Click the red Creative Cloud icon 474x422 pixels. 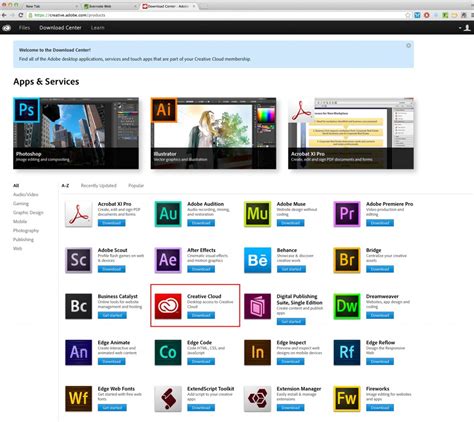[168, 306]
